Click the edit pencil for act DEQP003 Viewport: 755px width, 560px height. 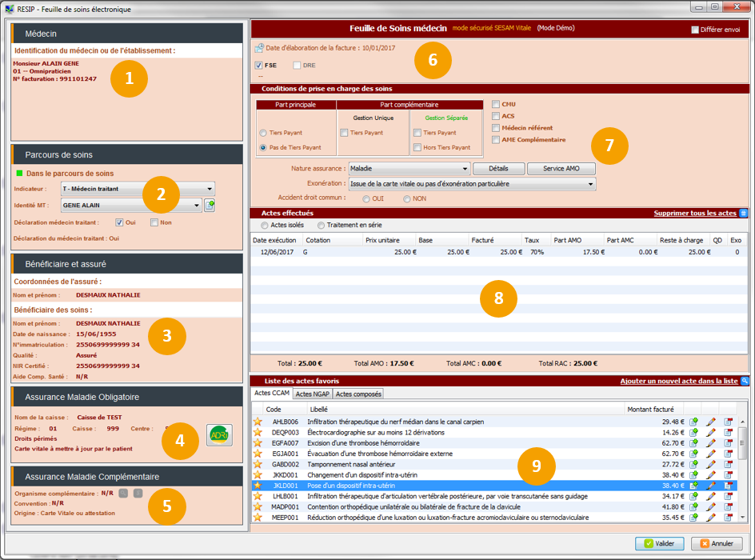tap(711, 432)
